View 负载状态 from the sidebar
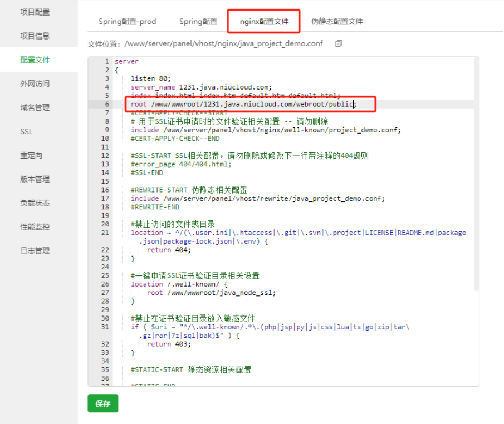 click(x=35, y=204)
